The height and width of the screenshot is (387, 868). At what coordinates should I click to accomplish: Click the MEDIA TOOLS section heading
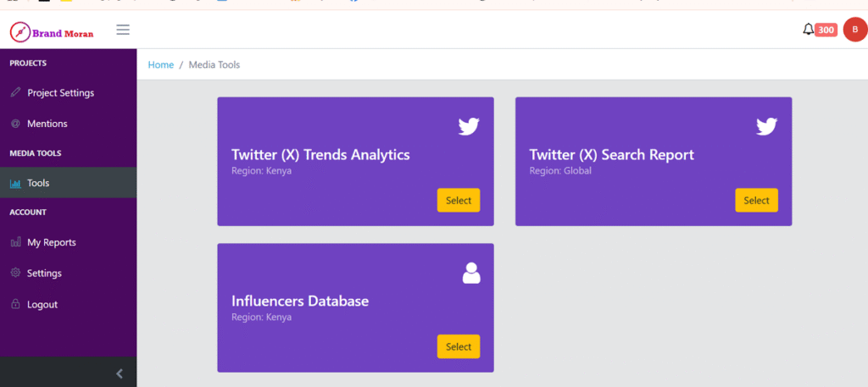[36, 153]
